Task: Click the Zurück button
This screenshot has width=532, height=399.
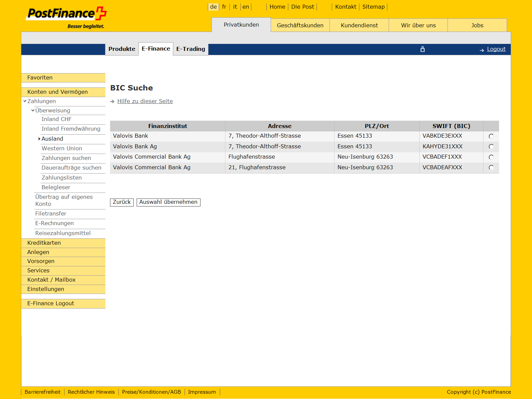Action: click(122, 202)
